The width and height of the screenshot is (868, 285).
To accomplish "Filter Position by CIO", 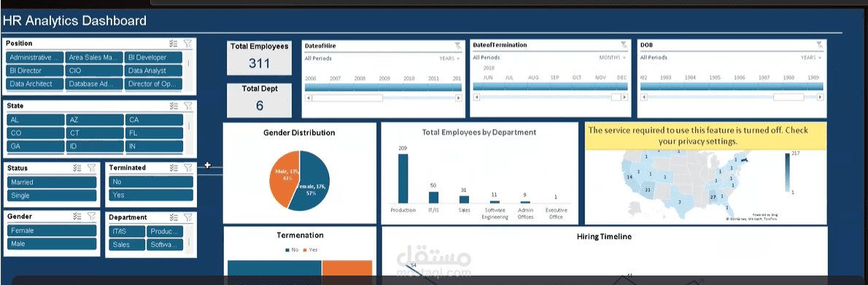I will click(x=94, y=71).
